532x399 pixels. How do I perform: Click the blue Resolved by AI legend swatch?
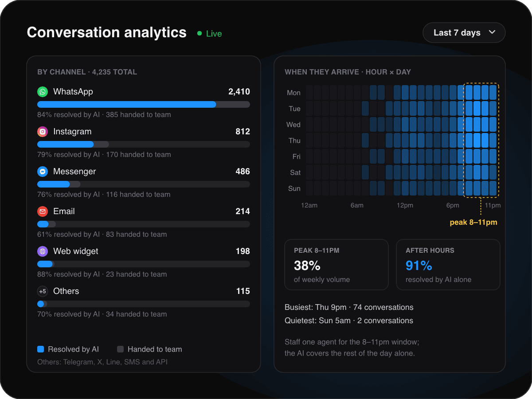pos(40,349)
